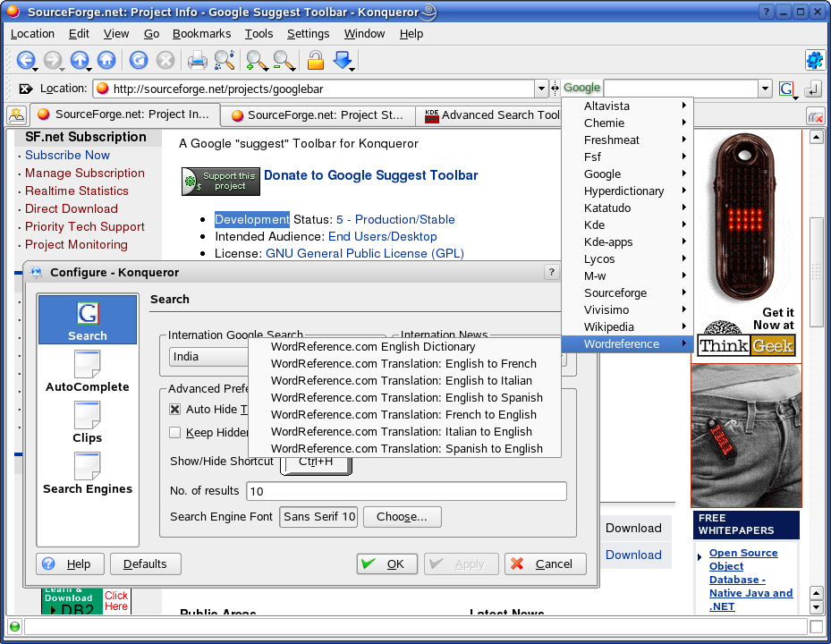Screen dimensions: 831x644
Task: Click the animated gear icon in toolbar
Action: pyautogui.click(x=815, y=60)
